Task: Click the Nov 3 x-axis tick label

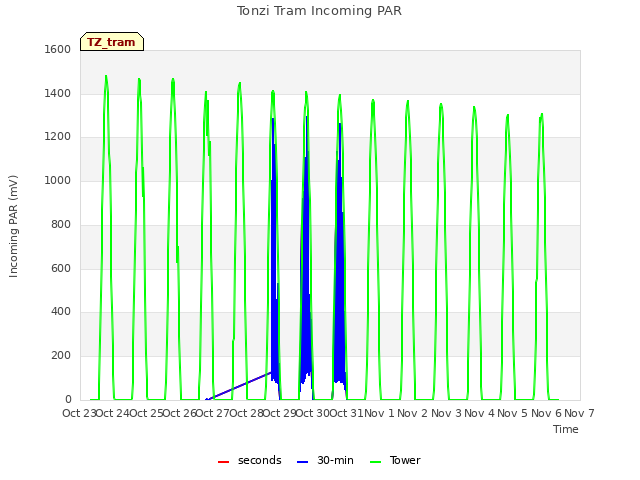Action: click(x=446, y=413)
